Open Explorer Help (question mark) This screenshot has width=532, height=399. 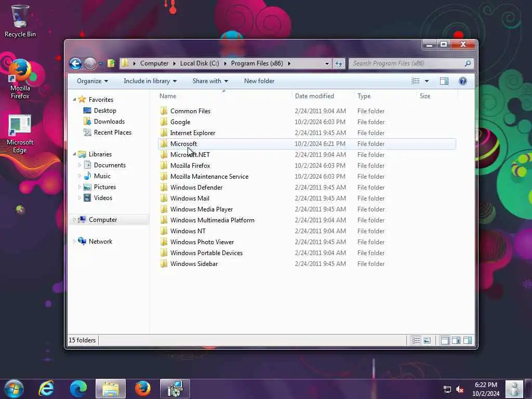pos(462,81)
